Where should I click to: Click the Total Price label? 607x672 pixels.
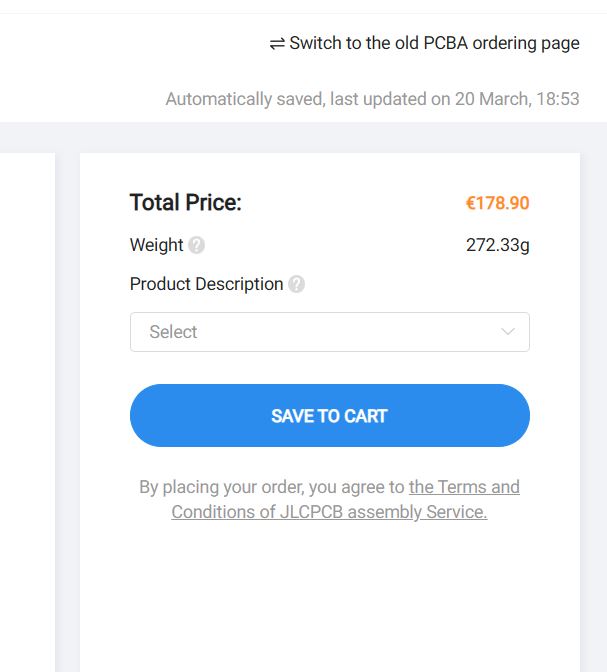(185, 203)
